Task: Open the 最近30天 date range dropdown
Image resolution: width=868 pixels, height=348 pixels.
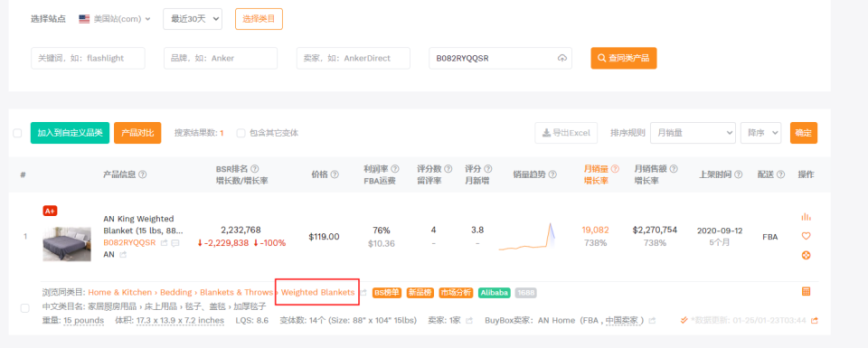Action: [x=193, y=19]
